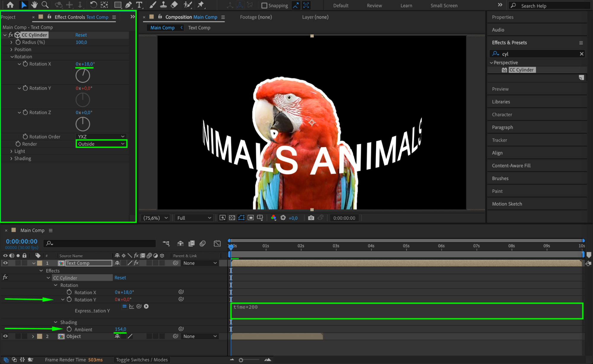593x364 pixels.
Task: Hide the Object layer eye
Action: click(5, 336)
